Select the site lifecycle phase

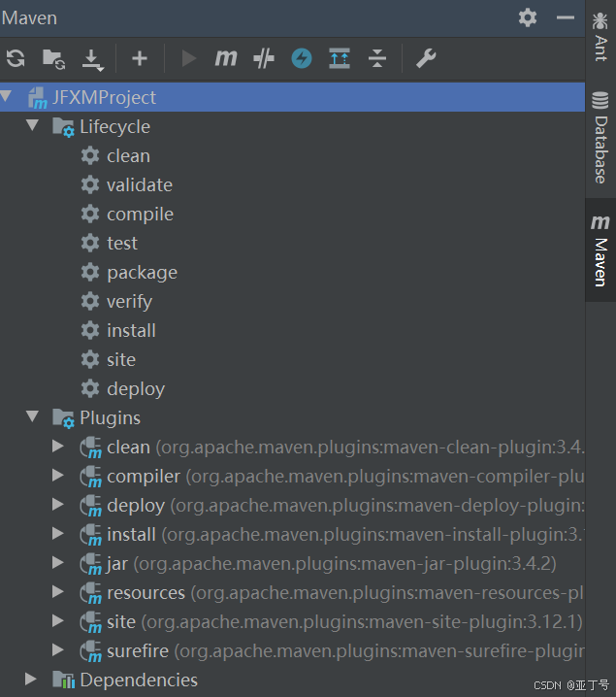pyautogui.click(x=121, y=359)
